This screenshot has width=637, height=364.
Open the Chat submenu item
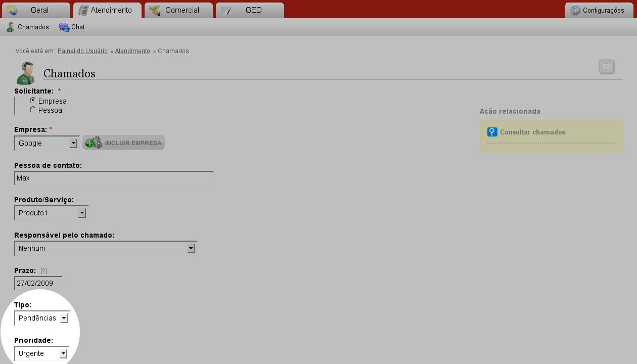click(x=71, y=27)
